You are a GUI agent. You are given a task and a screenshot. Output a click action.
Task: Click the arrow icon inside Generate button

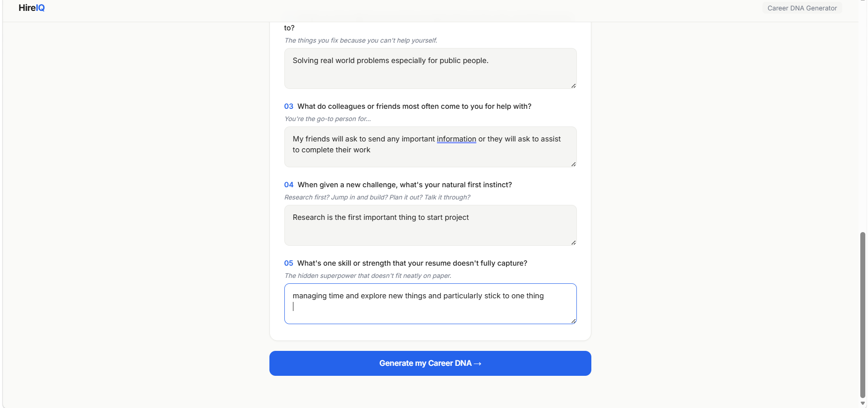[x=478, y=364]
